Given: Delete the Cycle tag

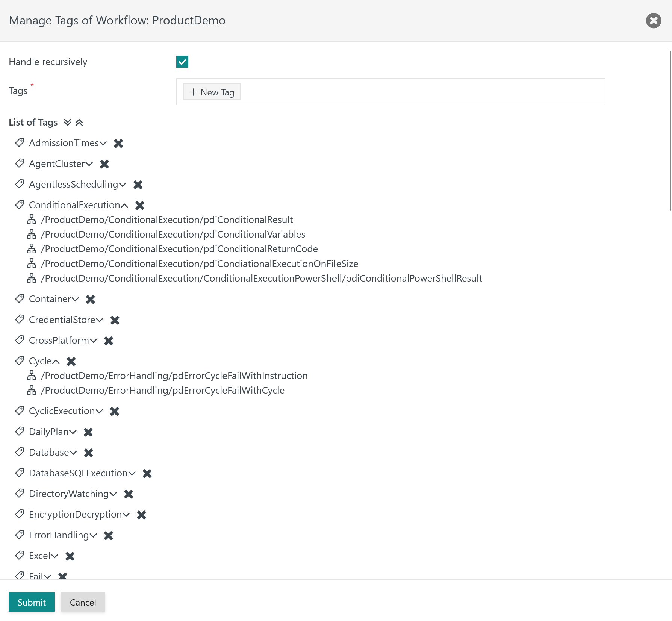Looking at the screenshot, I should [x=71, y=361].
